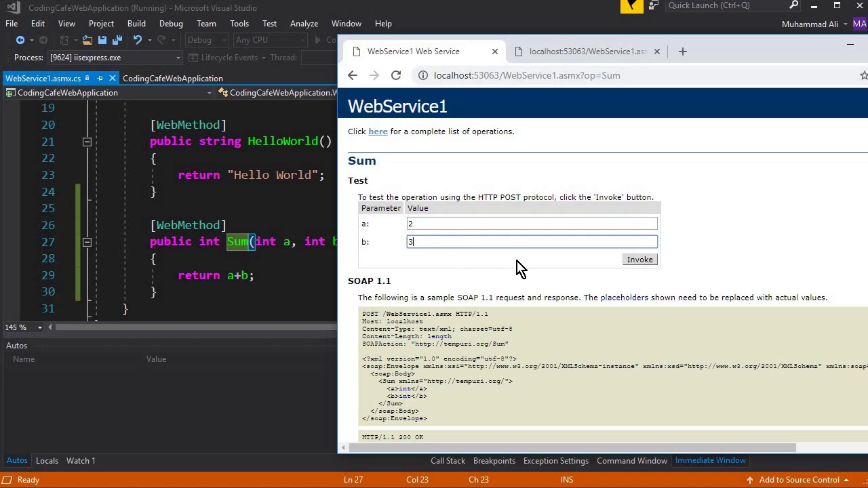The width and height of the screenshot is (868, 488).
Task: Click the Quick Launch search magnifier icon
Action: [793, 5]
